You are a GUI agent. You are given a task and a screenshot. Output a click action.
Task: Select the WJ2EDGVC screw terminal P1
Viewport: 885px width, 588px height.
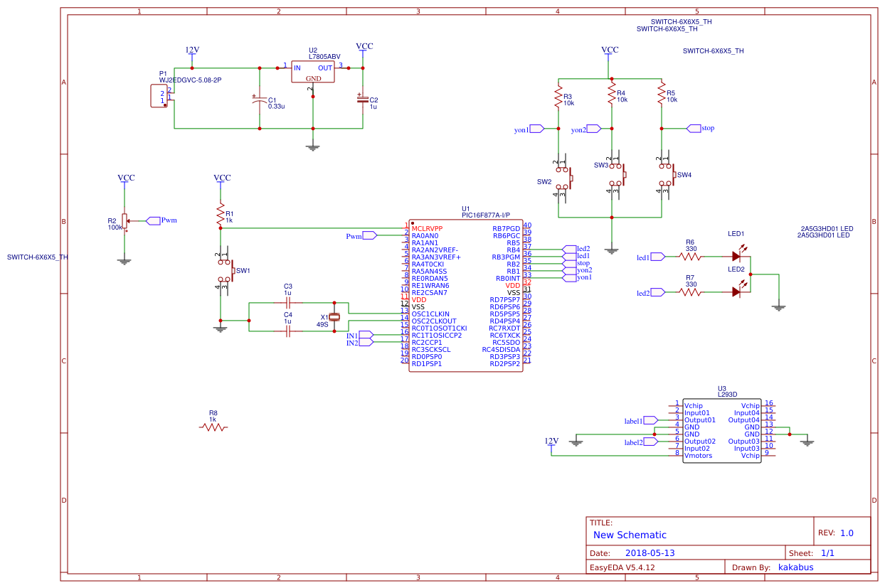click(x=158, y=95)
